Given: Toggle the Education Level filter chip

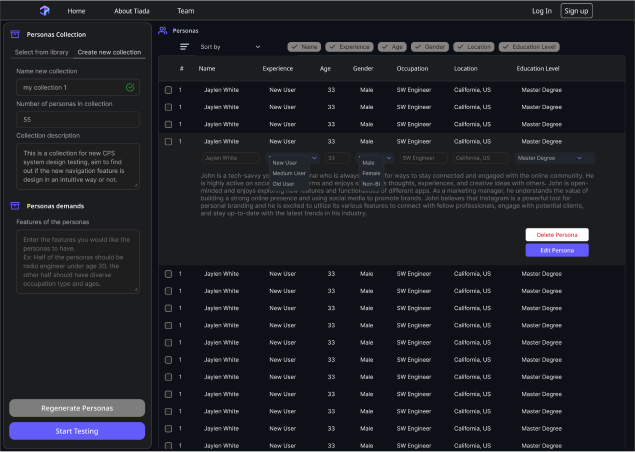Looking at the screenshot, I should coord(529,47).
